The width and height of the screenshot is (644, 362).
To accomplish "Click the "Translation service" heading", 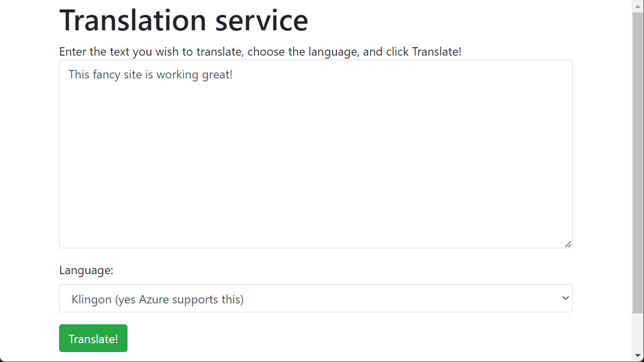I will [x=184, y=20].
